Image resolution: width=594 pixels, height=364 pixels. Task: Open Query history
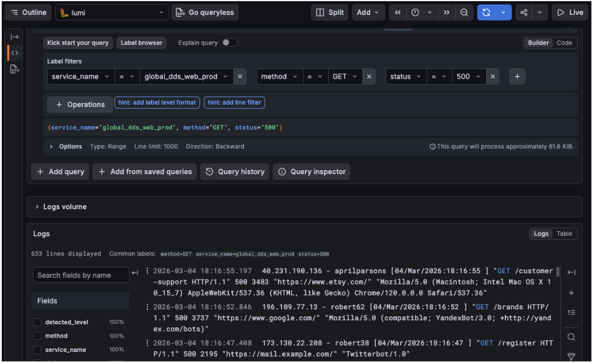point(235,172)
